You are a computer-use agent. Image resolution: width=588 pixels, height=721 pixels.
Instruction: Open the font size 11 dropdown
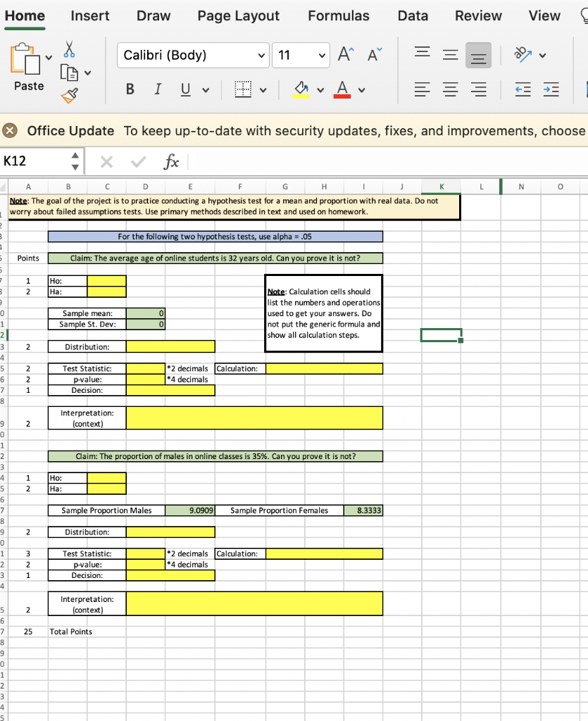[301, 55]
